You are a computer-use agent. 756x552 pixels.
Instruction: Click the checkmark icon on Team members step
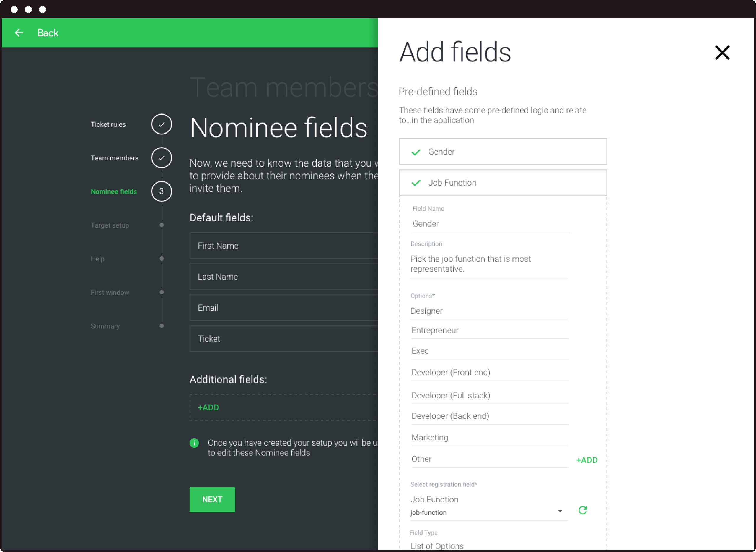(162, 158)
